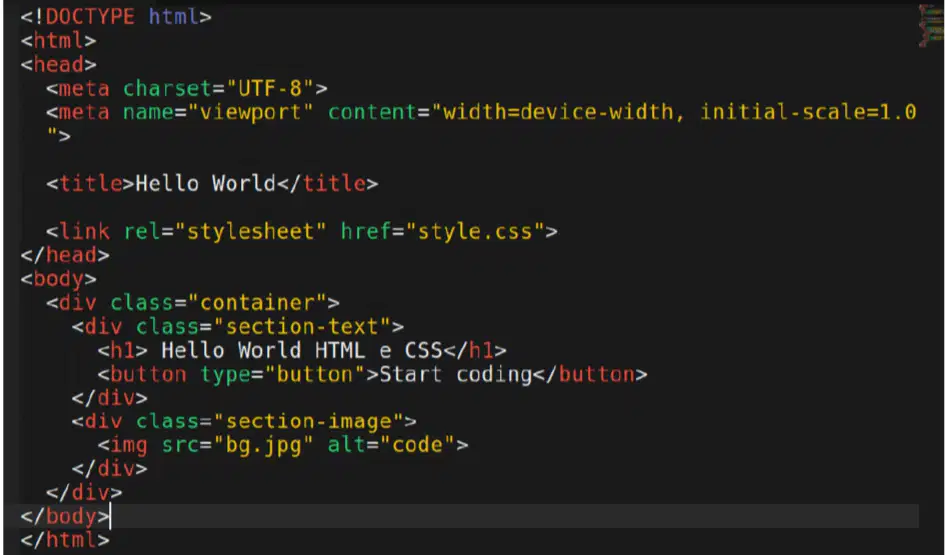Click the closing html tag
Screen dimensions: 945x555
tap(65, 540)
